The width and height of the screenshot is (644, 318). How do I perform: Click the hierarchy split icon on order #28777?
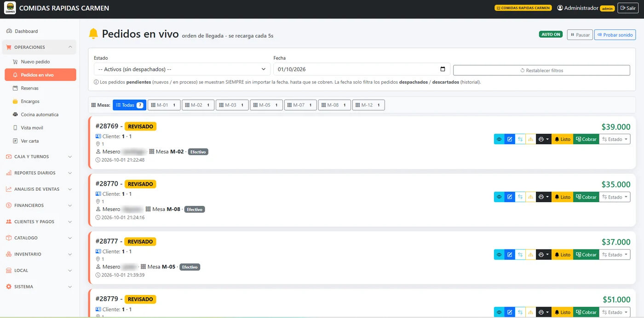531,255
